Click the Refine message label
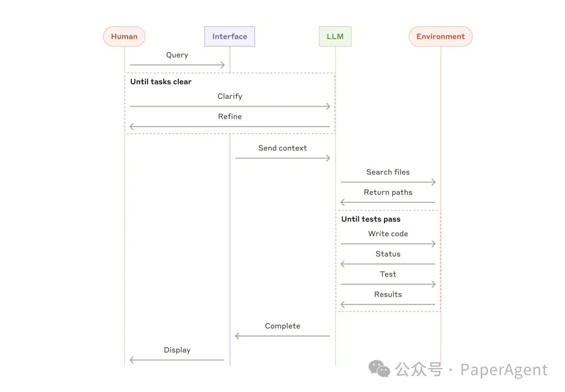Image resolution: width=565 pixels, height=392 pixels. pyautogui.click(x=230, y=117)
